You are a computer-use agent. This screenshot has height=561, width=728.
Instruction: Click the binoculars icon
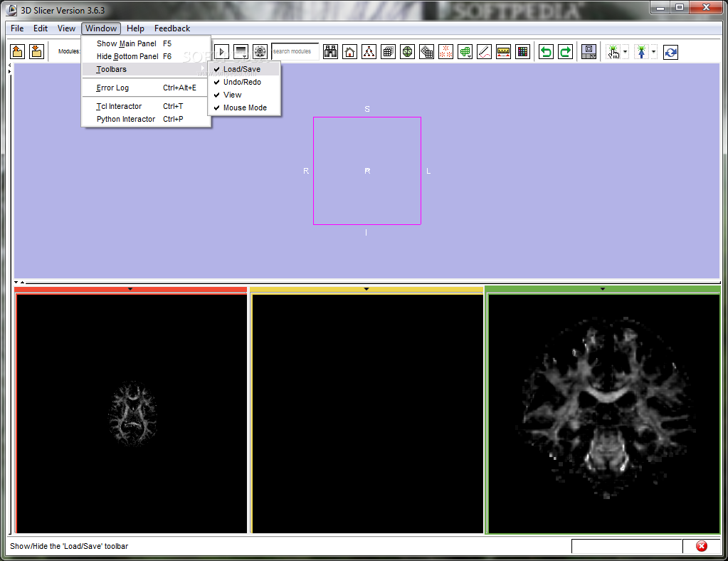331,51
